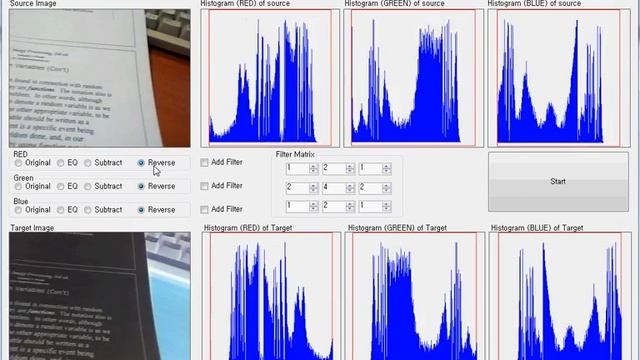Click the "Histogram (BLUE) of Target" label
Viewport: 640px width, 360px height.
point(537,228)
